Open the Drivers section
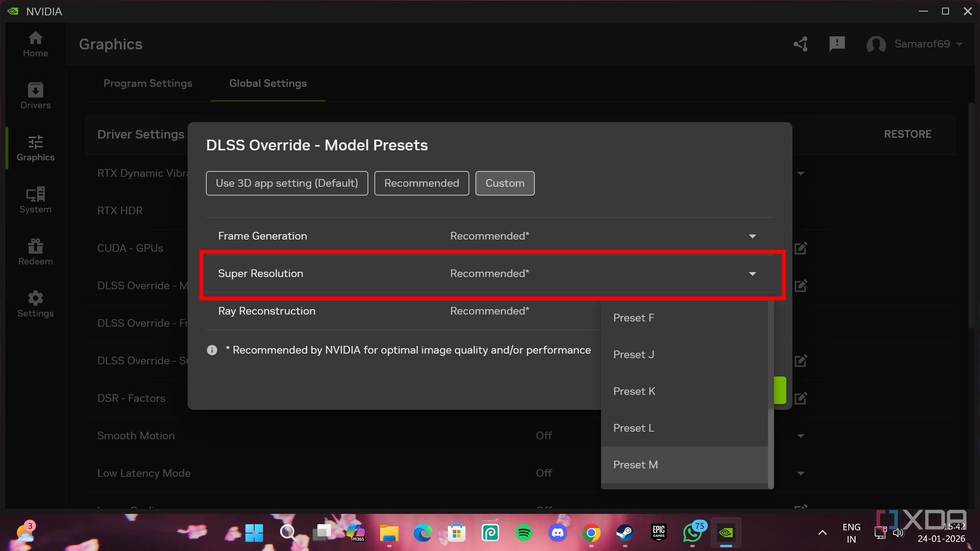Screen dimensions: 980x551 (x=35, y=96)
